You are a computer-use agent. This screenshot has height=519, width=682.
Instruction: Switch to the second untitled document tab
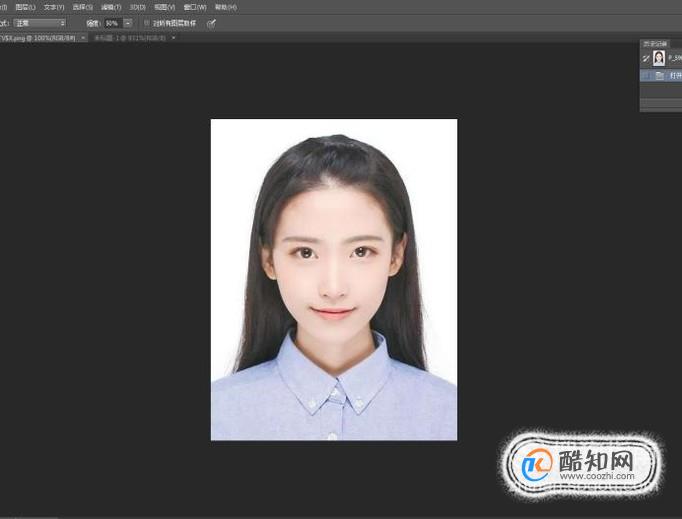coord(130,38)
